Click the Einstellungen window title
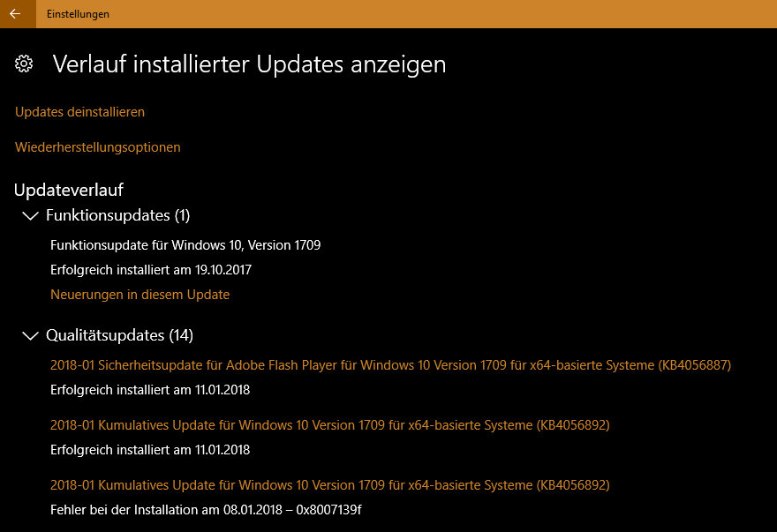The width and height of the screenshot is (777, 532). (x=79, y=14)
